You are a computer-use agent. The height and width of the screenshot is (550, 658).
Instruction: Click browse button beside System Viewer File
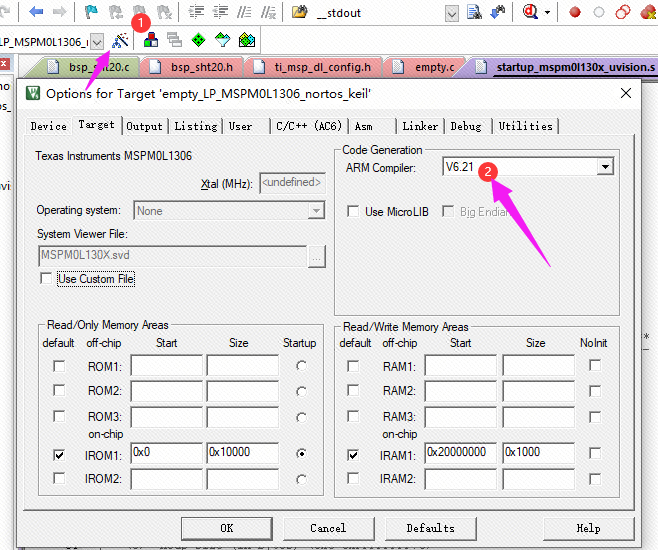[316, 256]
